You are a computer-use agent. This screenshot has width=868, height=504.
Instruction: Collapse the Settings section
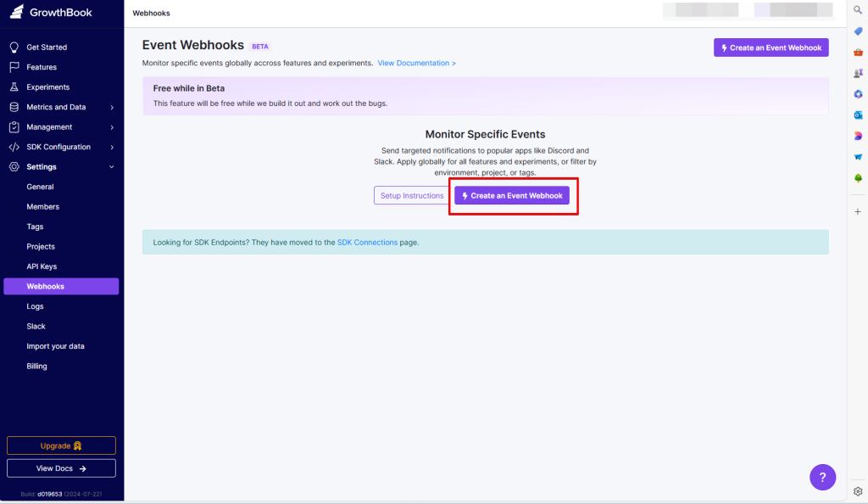(x=112, y=167)
